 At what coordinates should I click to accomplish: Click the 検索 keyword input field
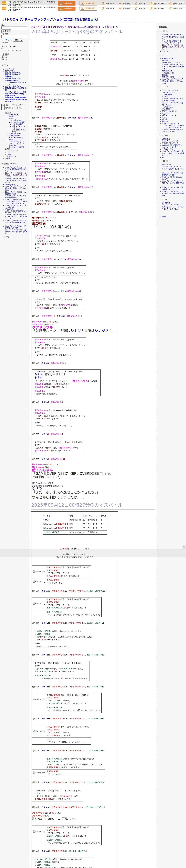pyautogui.click(x=14, y=28)
